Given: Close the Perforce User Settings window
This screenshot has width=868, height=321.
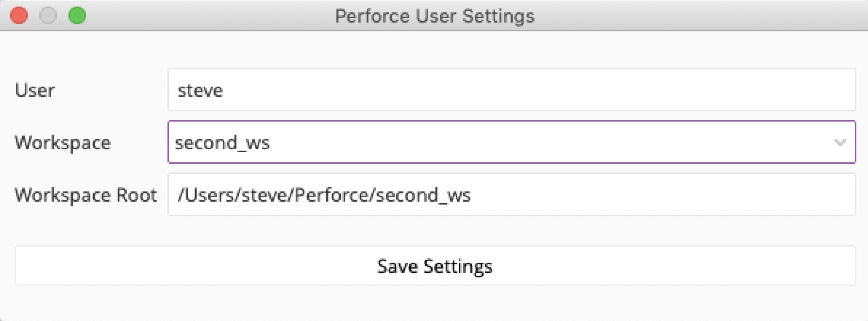Looking at the screenshot, I should click(x=19, y=16).
